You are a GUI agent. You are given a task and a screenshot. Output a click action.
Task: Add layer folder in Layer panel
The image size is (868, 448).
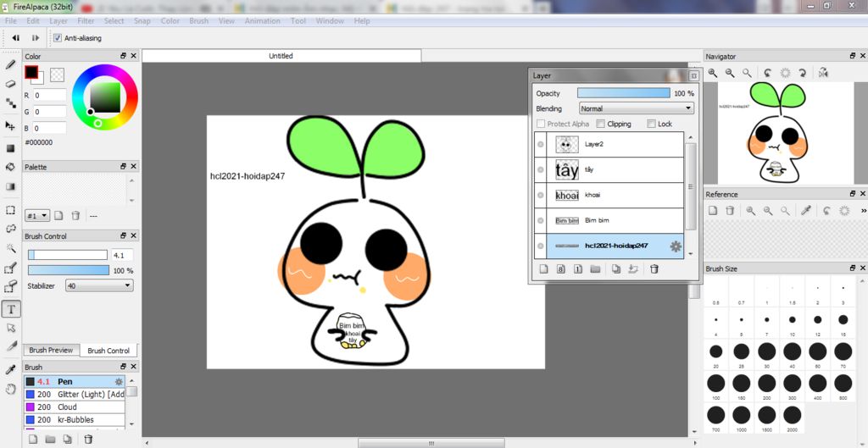595,269
